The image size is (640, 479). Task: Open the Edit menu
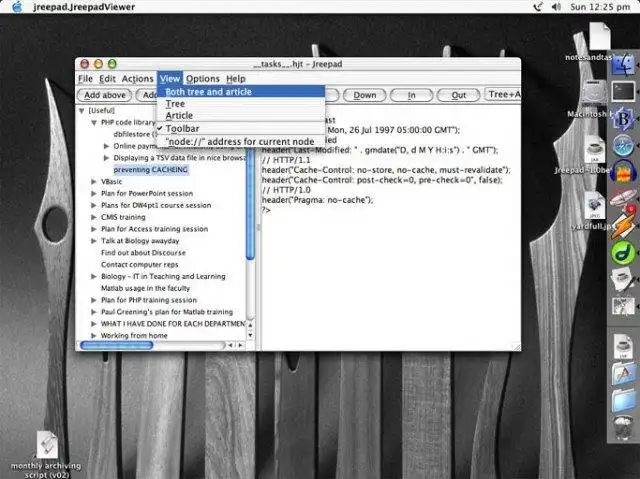click(x=107, y=79)
